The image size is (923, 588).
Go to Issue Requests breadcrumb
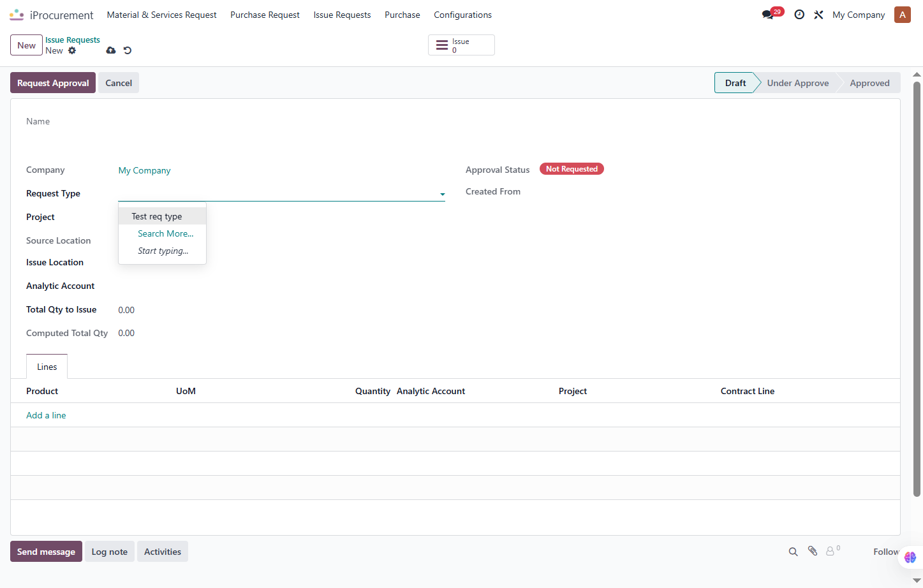tap(73, 40)
